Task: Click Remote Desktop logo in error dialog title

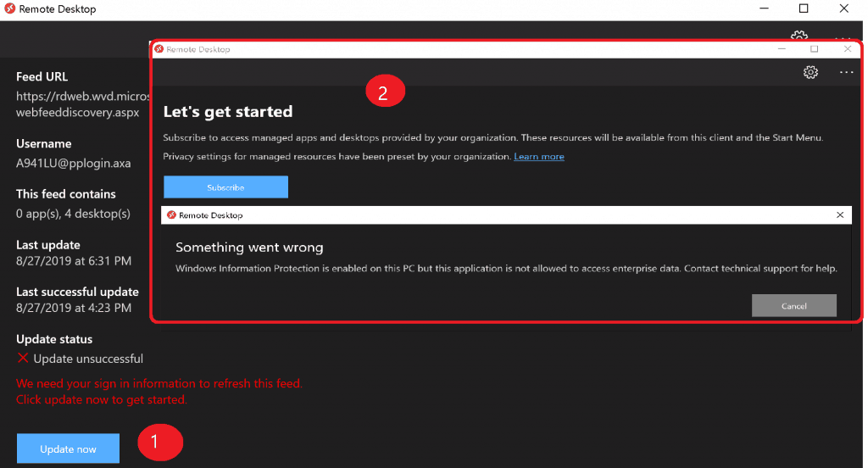Action: [171, 214]
